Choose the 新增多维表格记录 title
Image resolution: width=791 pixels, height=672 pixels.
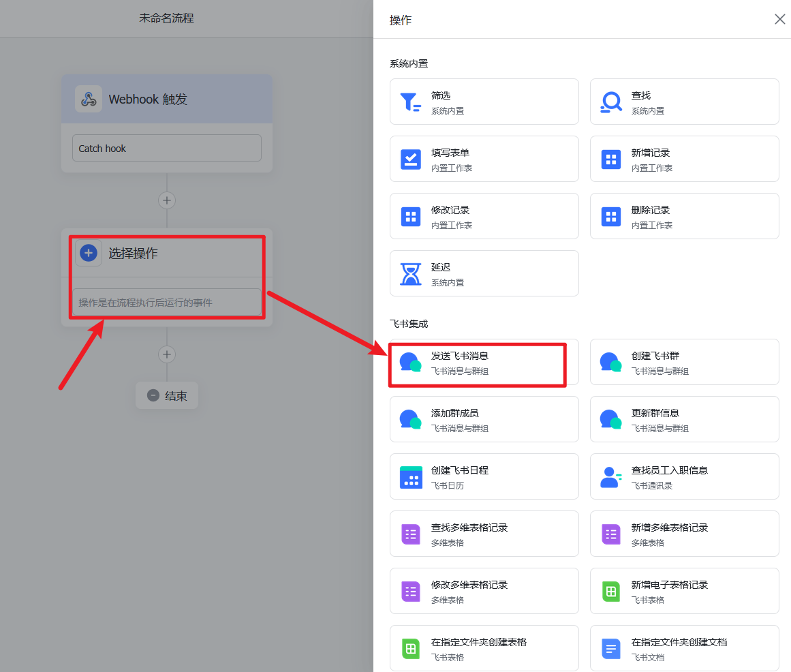click(x=670, y=528)
